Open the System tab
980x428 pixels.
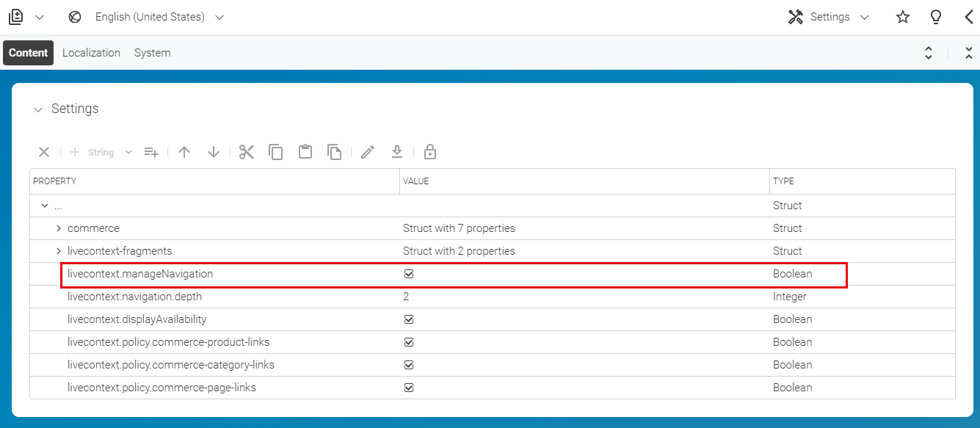pos(152,52)
